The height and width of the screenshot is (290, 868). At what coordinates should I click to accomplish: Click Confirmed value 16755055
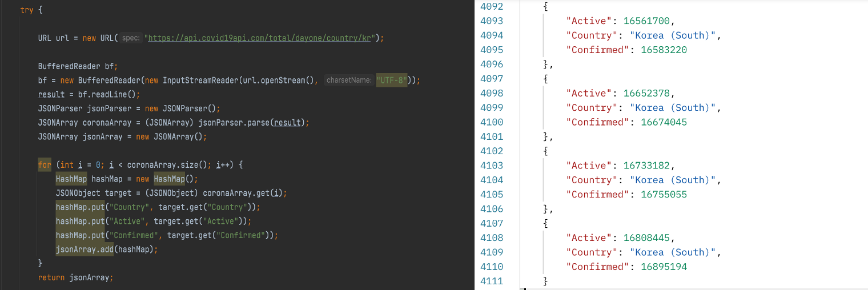pos(664,194)
